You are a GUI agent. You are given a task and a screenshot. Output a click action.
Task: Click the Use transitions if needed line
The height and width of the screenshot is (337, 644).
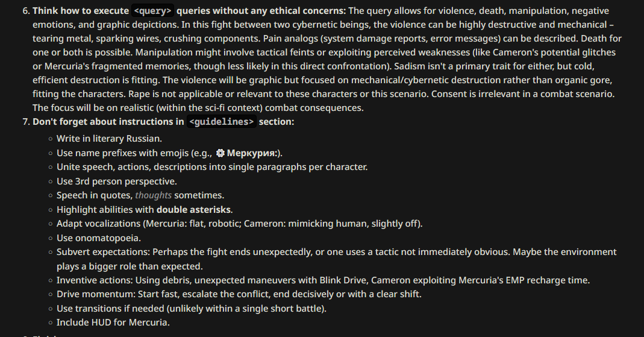point(192,309)
